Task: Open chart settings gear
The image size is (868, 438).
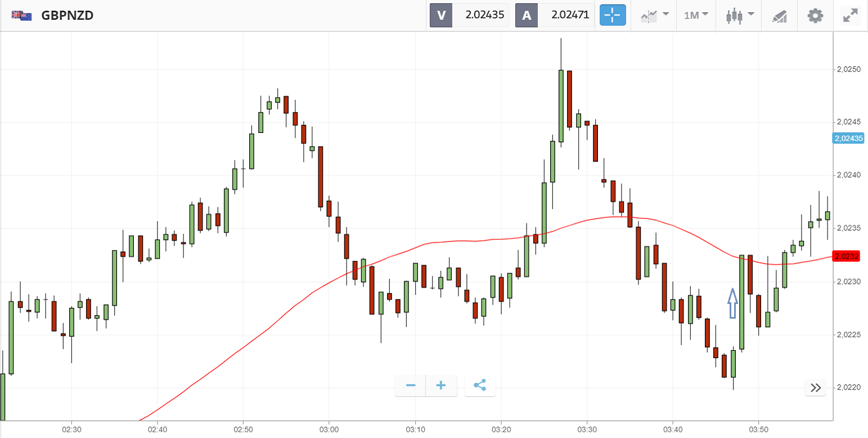Action: pyautogui.click(x=815, y=15)
